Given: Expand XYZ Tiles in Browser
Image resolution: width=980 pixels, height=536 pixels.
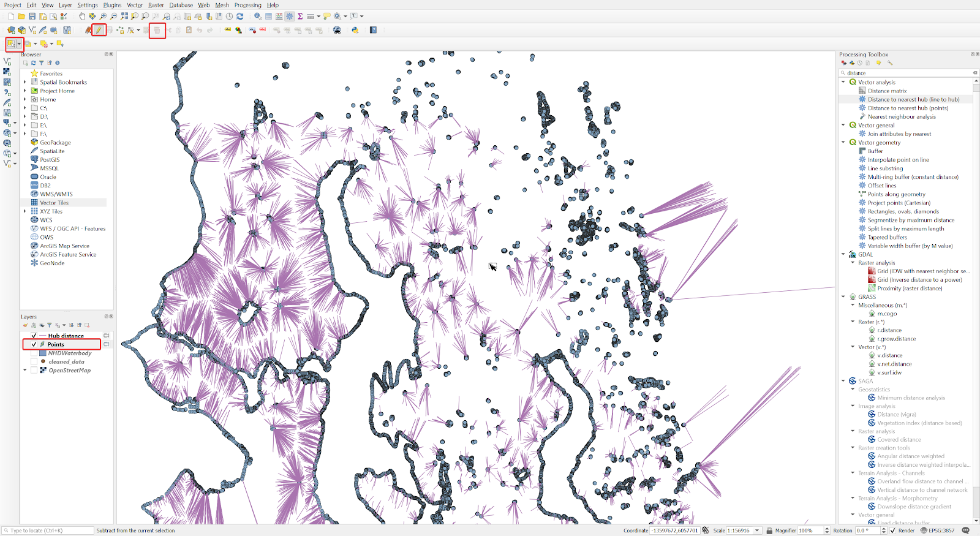Looking at the screenshot, I should tap(25, 211).
